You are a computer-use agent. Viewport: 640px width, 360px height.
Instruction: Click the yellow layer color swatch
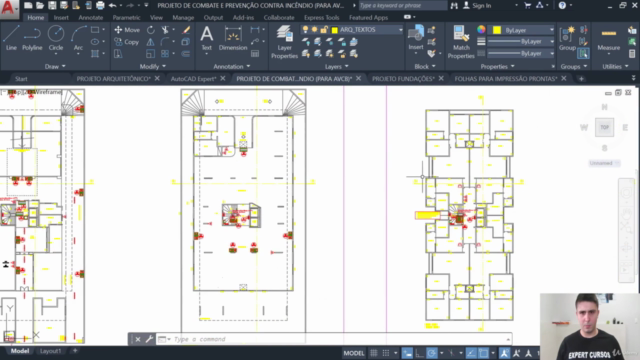click(x=335, y=30)
